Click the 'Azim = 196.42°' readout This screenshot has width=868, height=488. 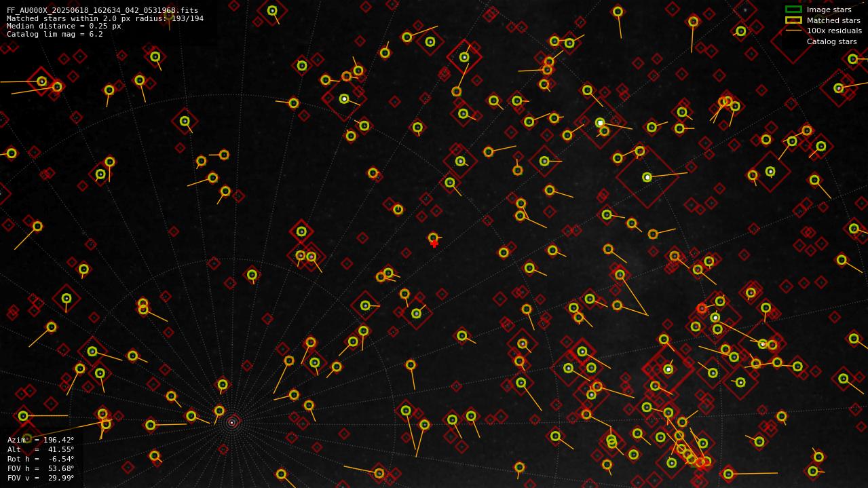click(41, 440)
